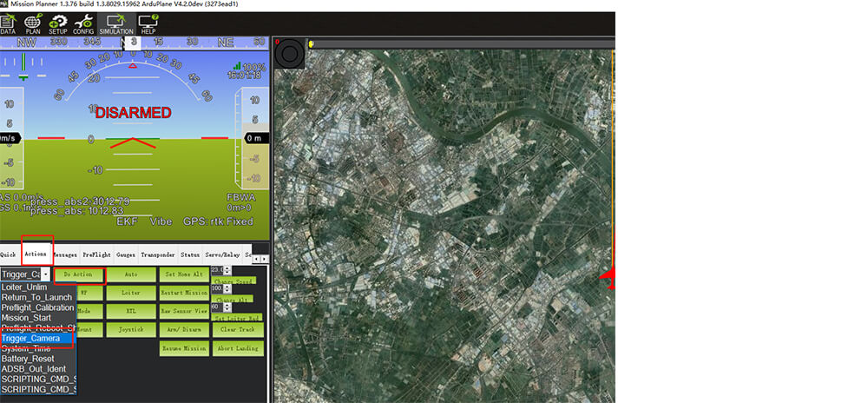Open the CONFIG wrench icon
The image size is (868, 403).
pyautogui.click(x=83, y=24)
